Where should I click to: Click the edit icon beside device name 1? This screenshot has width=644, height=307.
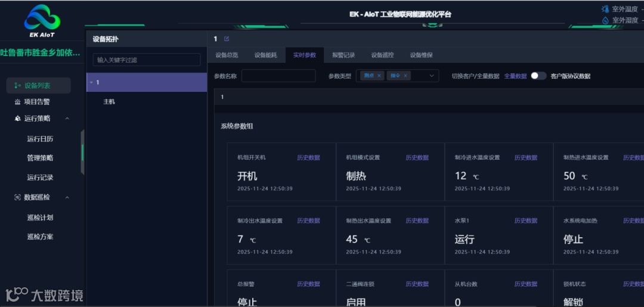pos(227,39)
